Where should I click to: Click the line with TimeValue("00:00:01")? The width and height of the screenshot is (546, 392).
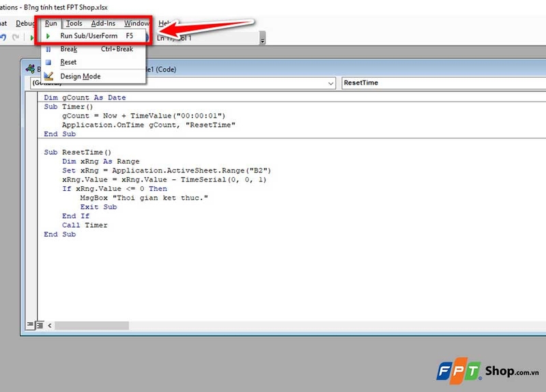click(x=143, y=115)
